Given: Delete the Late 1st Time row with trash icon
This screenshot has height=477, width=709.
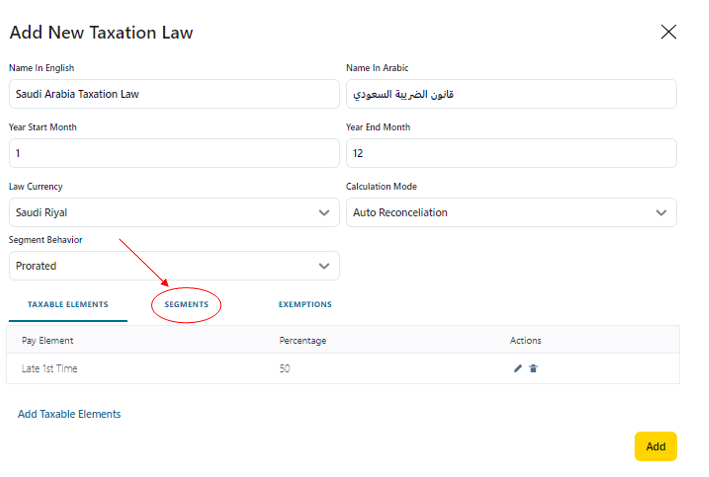Looking at the screenshot, I should coord(533,369).
